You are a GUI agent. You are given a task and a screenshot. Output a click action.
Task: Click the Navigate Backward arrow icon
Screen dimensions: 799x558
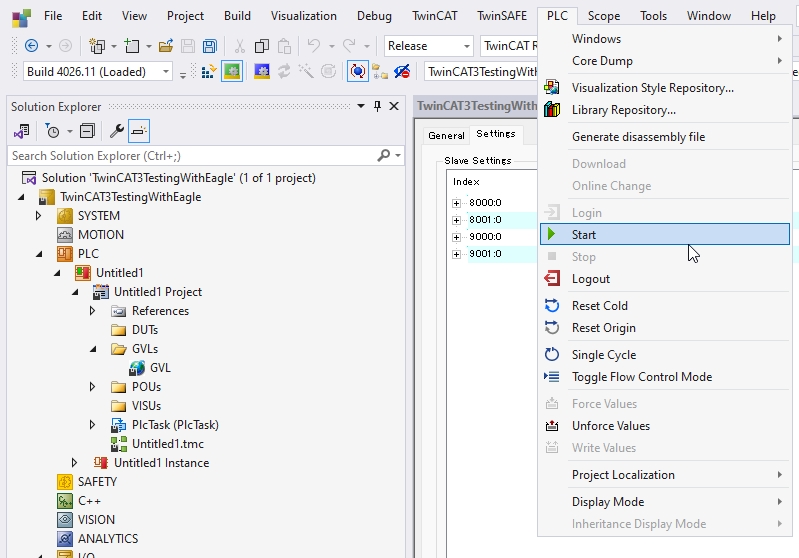point(32,46)
